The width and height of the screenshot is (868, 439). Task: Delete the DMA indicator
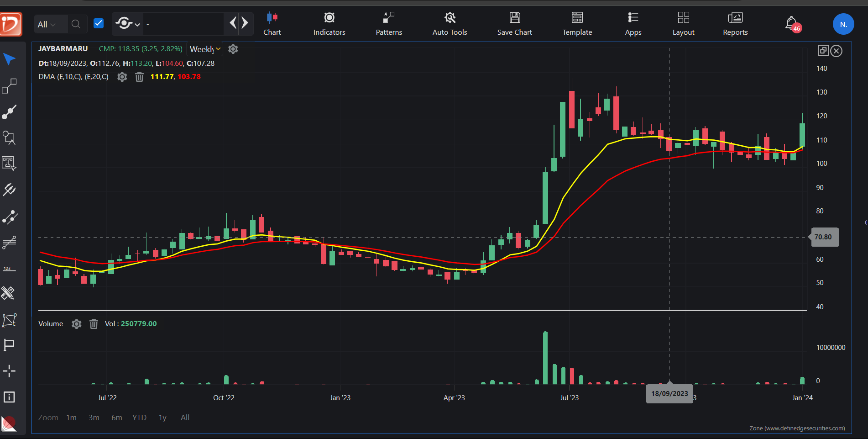pyautogui.click(x=139, y=77)
